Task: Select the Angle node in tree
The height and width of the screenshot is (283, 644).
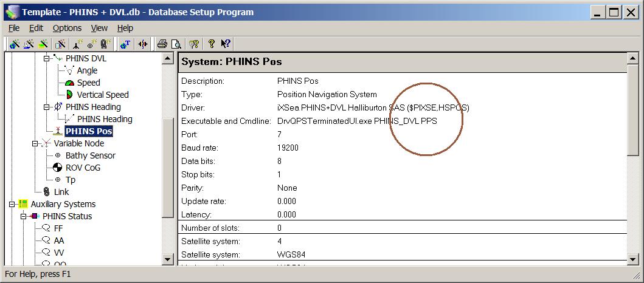Action: (87, 70)
